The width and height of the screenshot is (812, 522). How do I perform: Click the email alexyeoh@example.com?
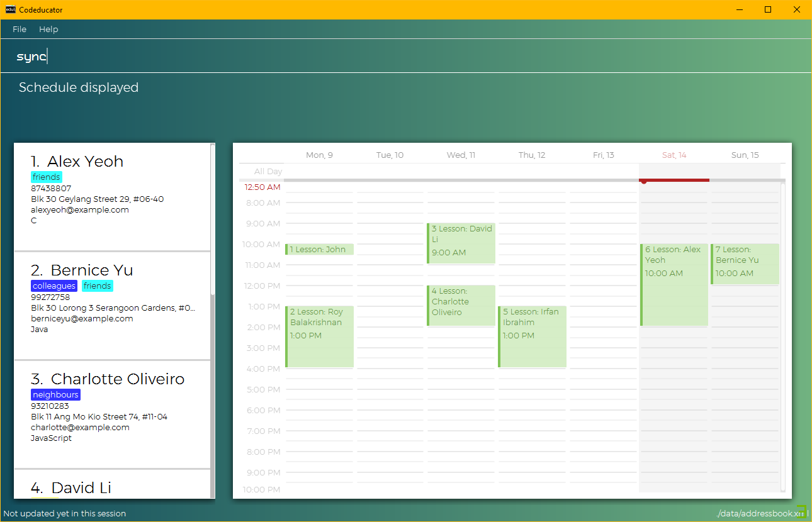point(80,209)
